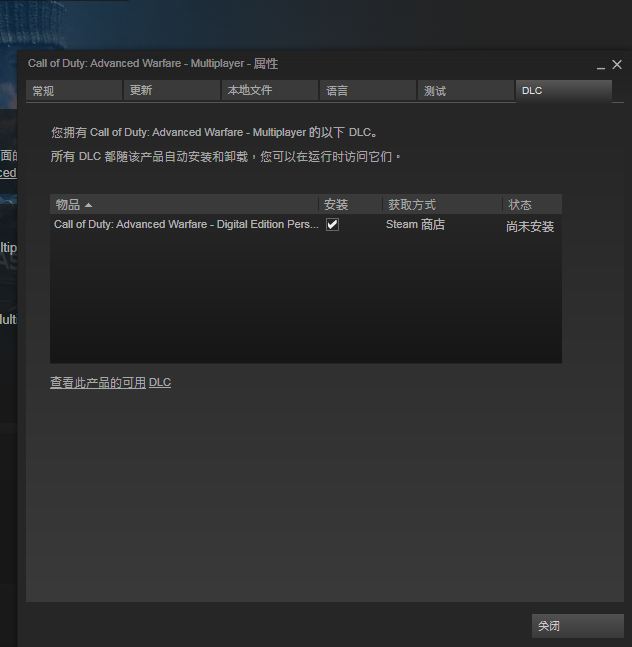Click the 关闭 button

pos(578,626)
